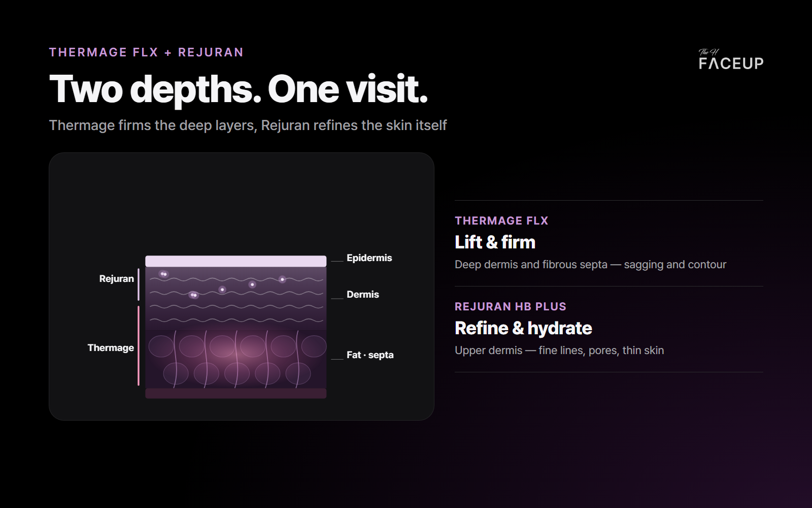
Task: Click the light epidermis band in skin diagram
Action: point(236,261)
